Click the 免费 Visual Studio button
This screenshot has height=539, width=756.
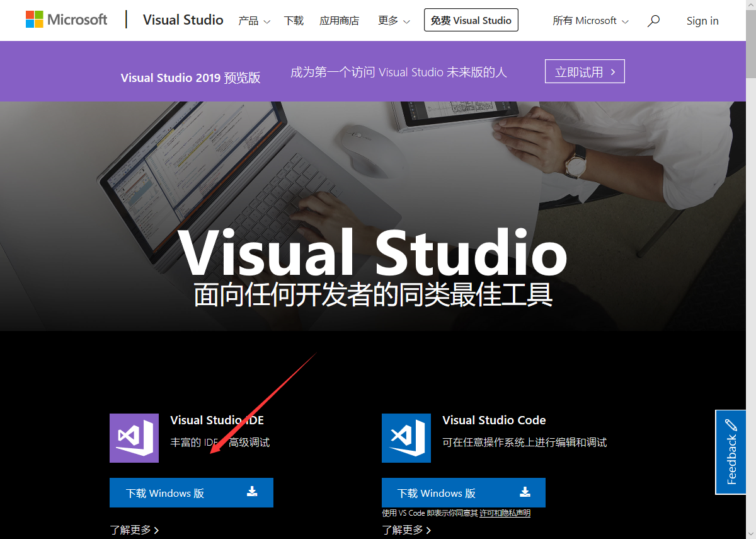click(x=471, y=20)
